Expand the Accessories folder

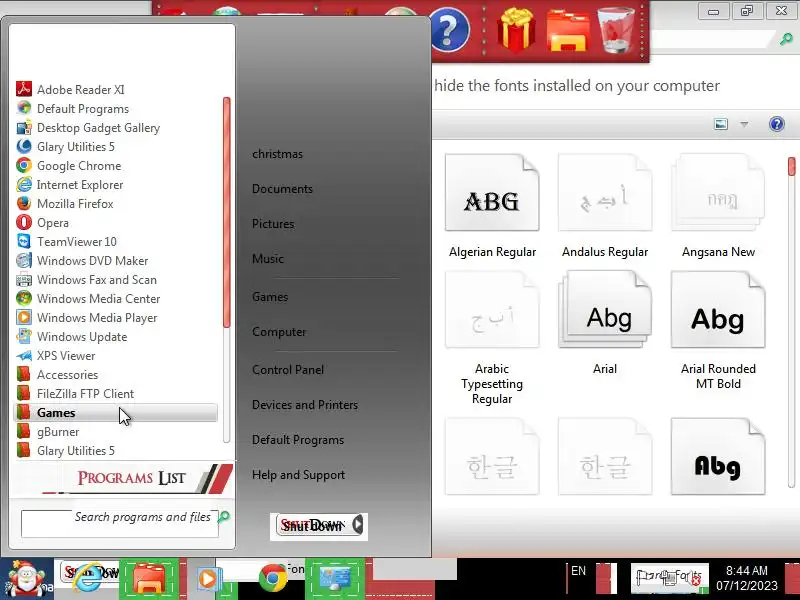tap(57, 374)
